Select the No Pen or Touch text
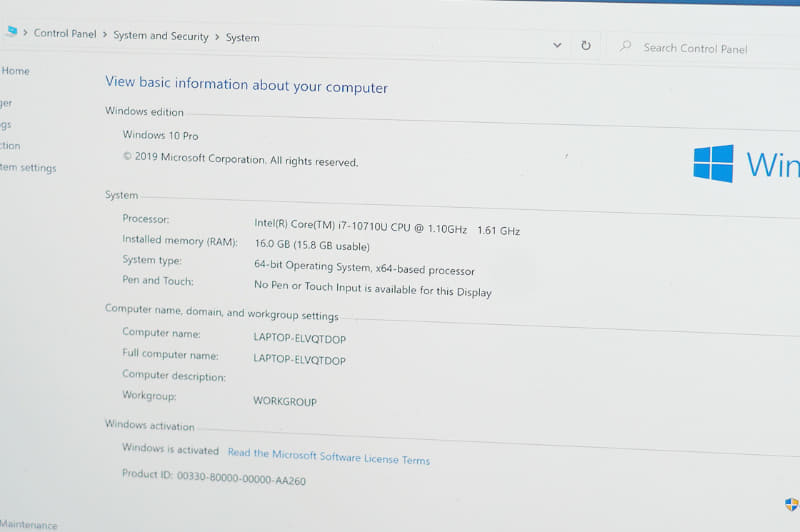800x532 pixels. coord(372,288)
